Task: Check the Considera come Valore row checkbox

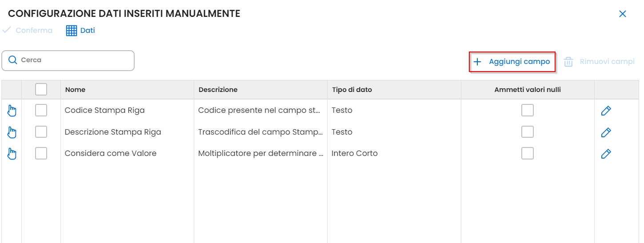Action: tap(41, 154)
